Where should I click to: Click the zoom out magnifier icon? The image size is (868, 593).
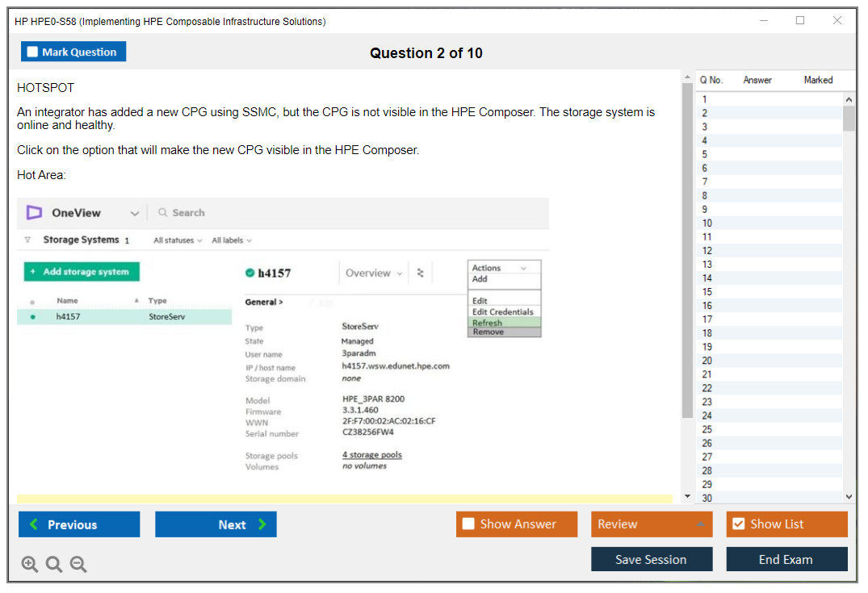pos(78,564)
